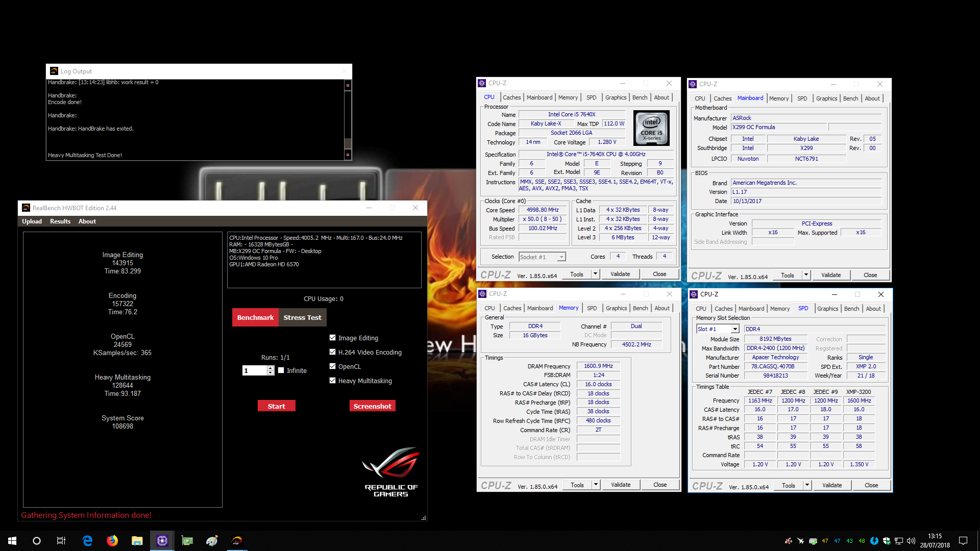Toggle the Image Editing checkbox
Viewport: 980px width, 551px height.
(333, 338)
